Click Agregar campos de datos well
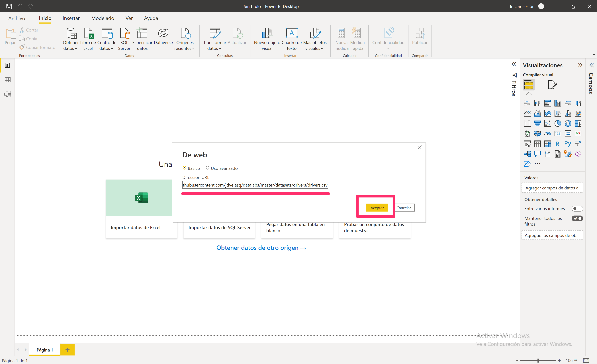Image resolution: width=597 pixels, height=364 pixels. (552, 188)
